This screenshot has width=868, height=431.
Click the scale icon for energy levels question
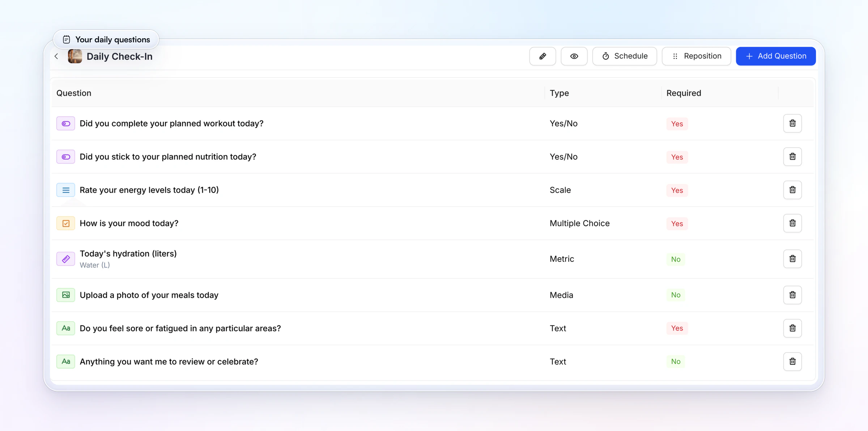pos(66,190)
